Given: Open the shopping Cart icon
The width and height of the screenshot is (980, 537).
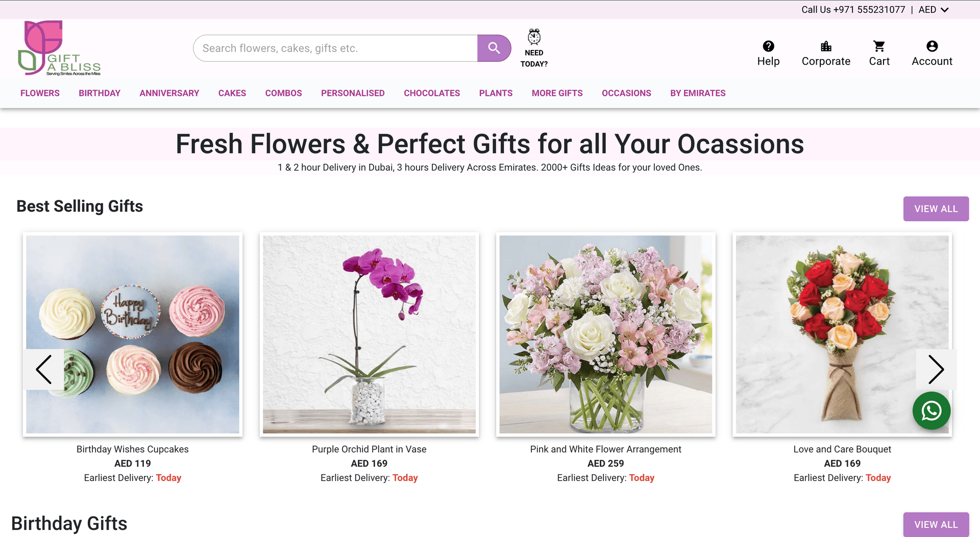Looking at the screenshot, I should click(x=879, y=45).
